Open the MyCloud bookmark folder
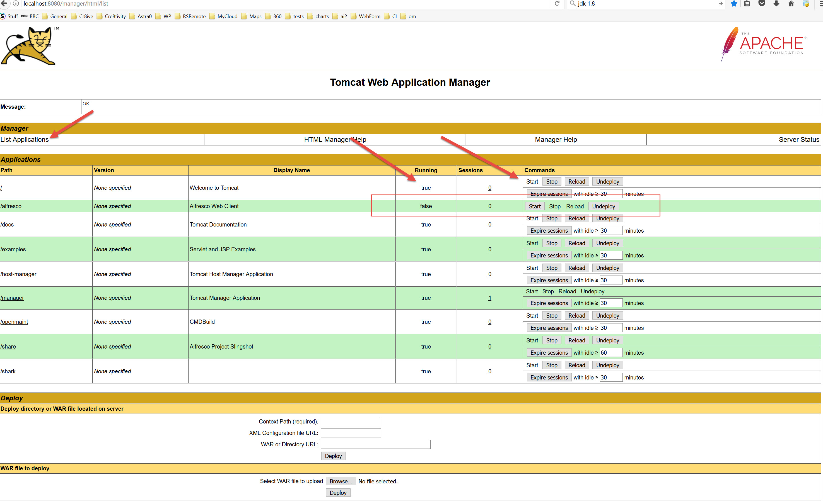Image resolution: width=823 pixels, height=504 pixels. [x=223, y=16]
